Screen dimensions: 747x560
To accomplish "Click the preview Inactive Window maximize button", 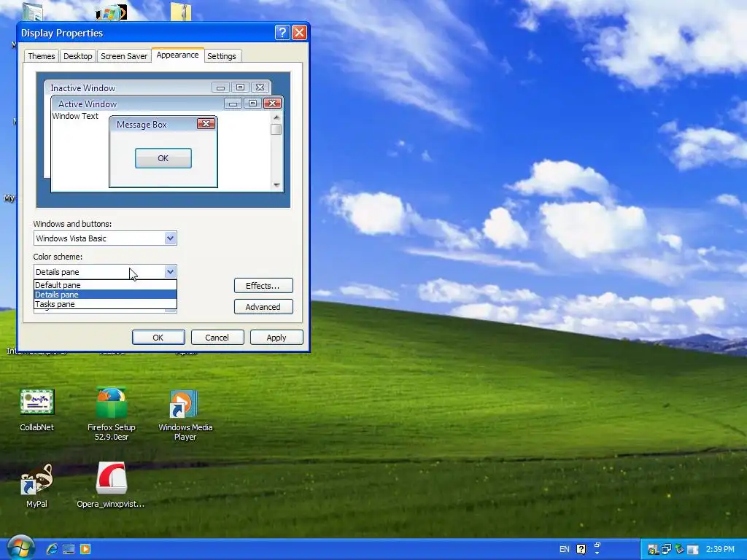I will 240,87.
